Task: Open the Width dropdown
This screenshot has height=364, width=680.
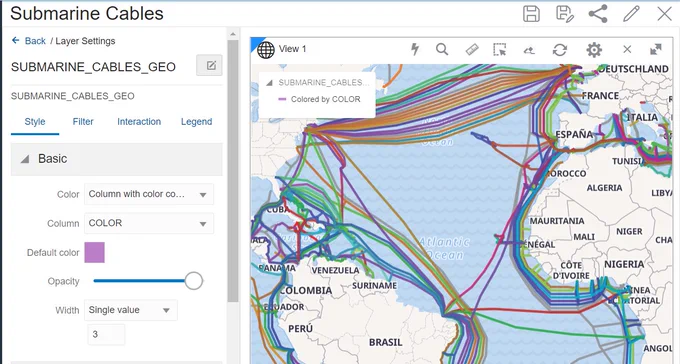Action: click(131, 310)
